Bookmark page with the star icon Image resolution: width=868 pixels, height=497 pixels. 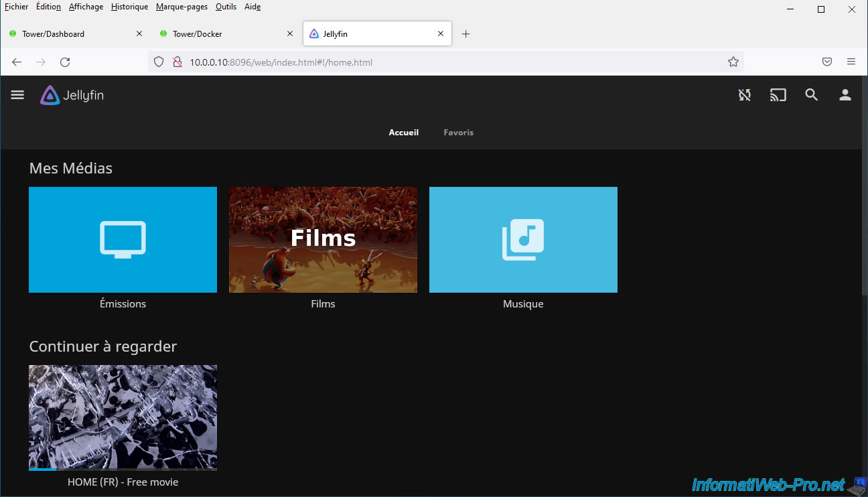[x=733, y=62]
